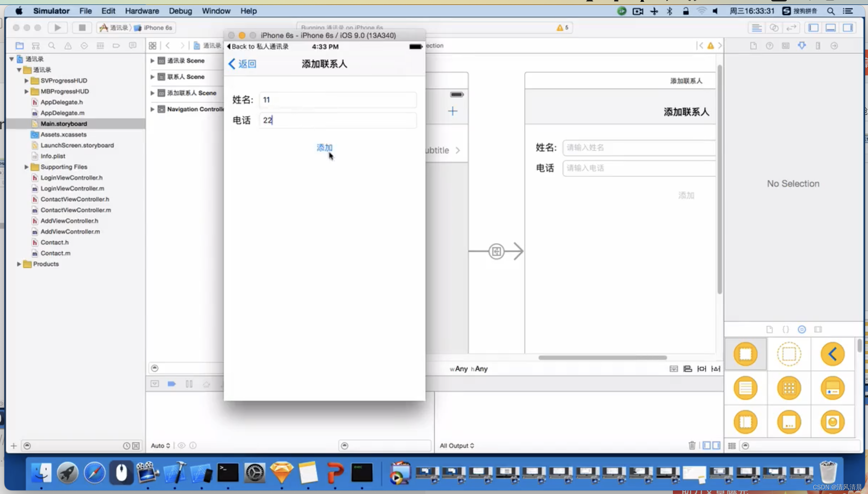Open the Symbol navigator icon
Viewport: 868px width, 494px height.
pyautogui.click(x=36, y=46)
